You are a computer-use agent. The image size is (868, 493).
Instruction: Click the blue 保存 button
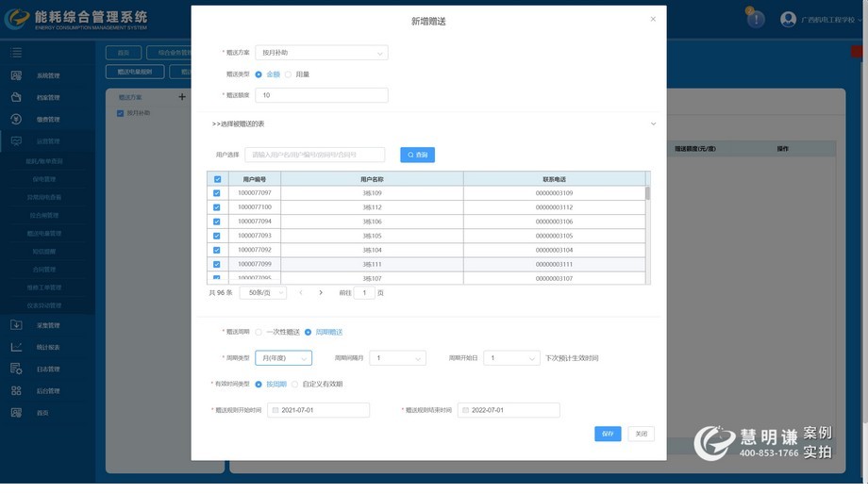pyautogui.click(x=608, y=434)
